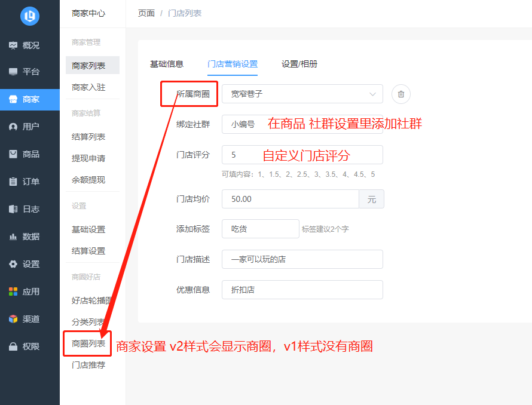
Task: Focus the 添加标签 input with 吃货
Action: 261,229
